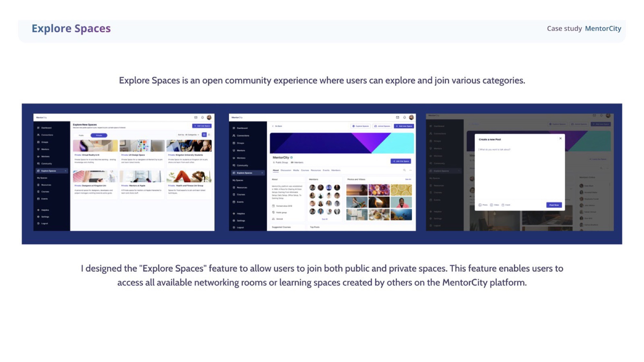Click Add new Space in Explore New Spaces screen

[202, 126]
